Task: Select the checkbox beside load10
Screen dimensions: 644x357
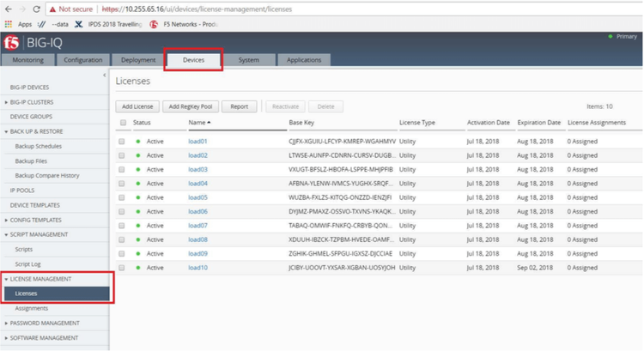Action: (122, 268)
